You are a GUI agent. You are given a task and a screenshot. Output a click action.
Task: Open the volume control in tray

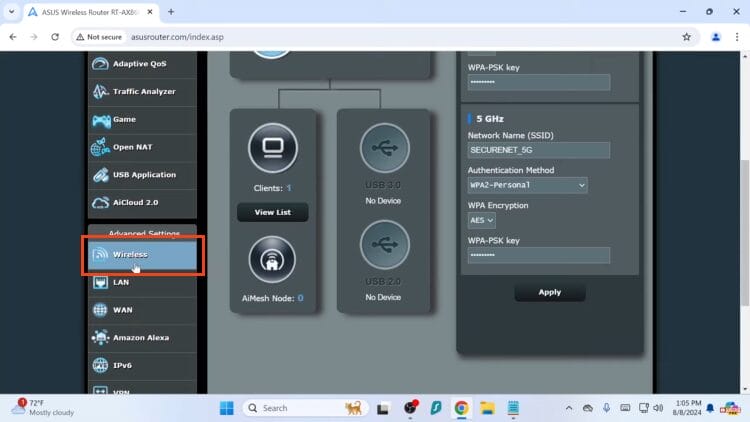point(658,408)
